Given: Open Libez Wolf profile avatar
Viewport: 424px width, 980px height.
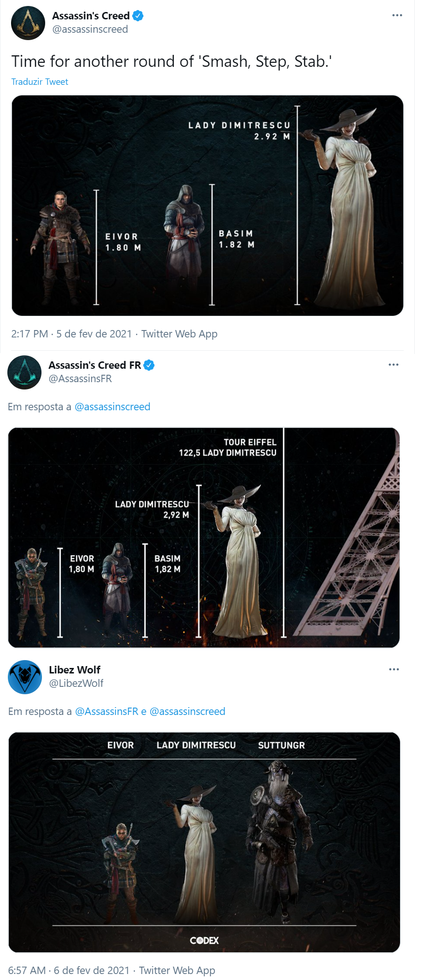Looking at the screenshot, I should [x=25, y=677].
